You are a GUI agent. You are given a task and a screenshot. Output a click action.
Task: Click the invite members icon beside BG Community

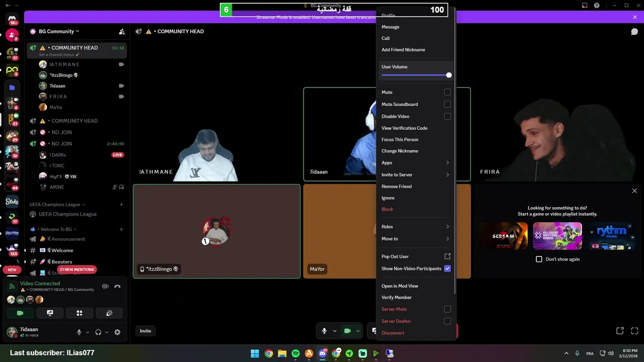pos(122,31)
